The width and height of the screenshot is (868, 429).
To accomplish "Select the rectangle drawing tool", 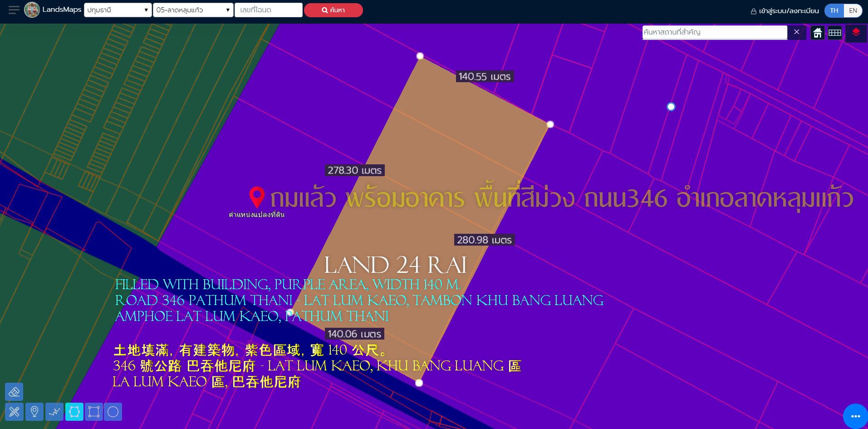I will 94,412.
